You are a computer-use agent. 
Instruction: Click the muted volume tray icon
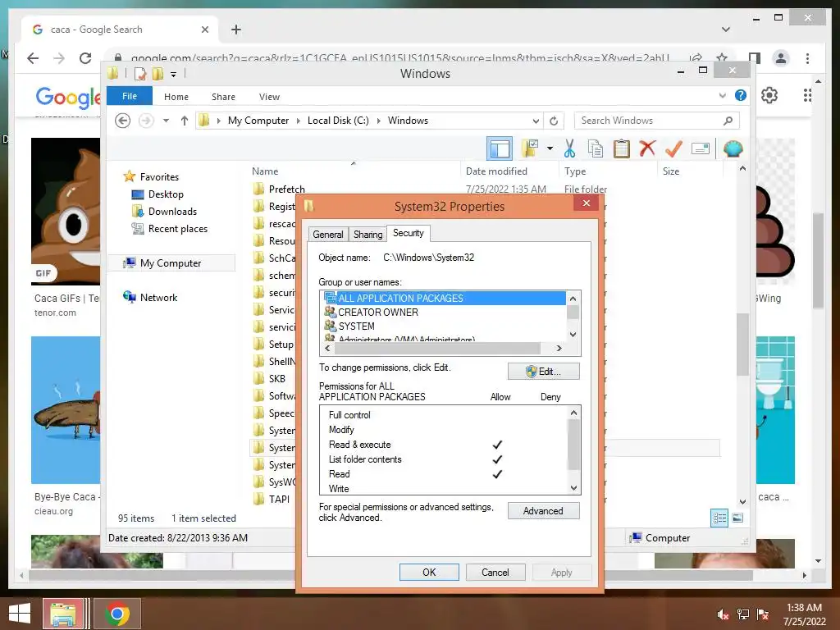[722, 614]
